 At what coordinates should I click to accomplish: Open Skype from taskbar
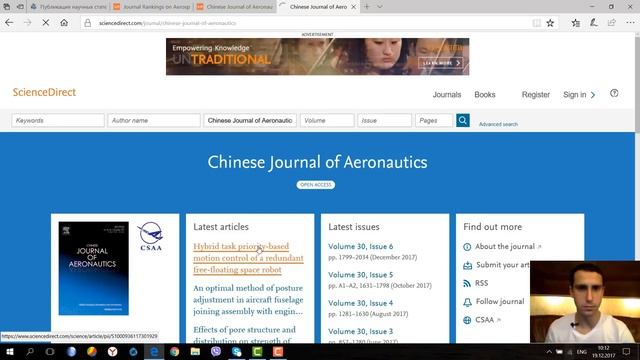pos(237,351)
